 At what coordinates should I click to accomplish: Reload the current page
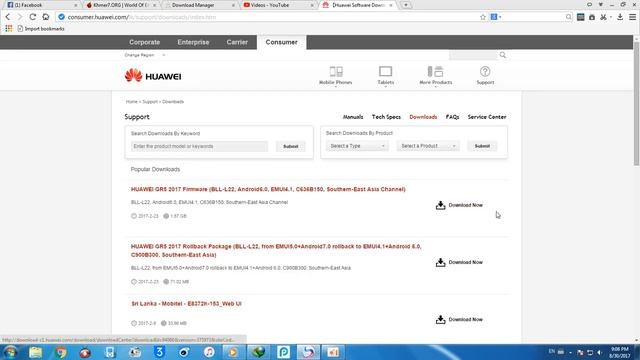(x=32, y=17)
